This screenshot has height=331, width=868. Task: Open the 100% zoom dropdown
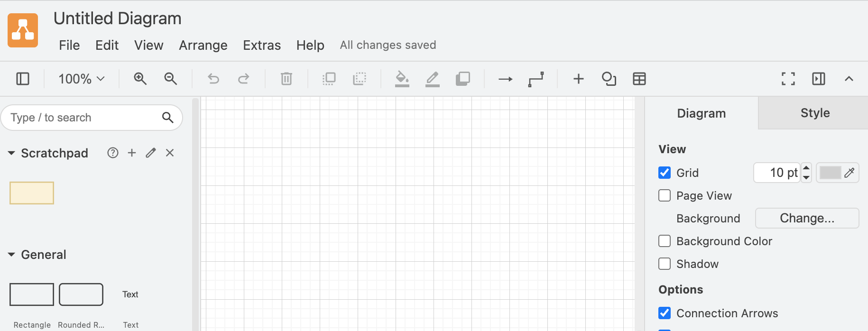point(80,79)
